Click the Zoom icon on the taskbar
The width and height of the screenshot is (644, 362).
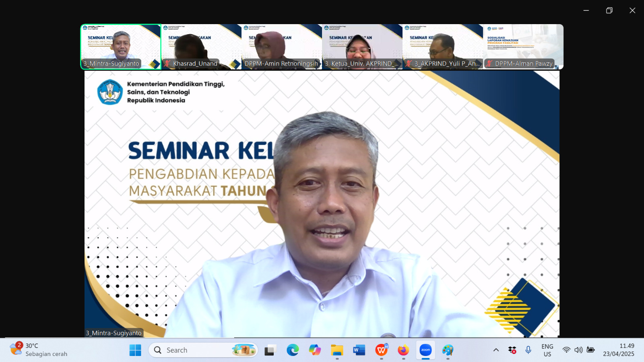pyautogui.click(x=425, y=350)
